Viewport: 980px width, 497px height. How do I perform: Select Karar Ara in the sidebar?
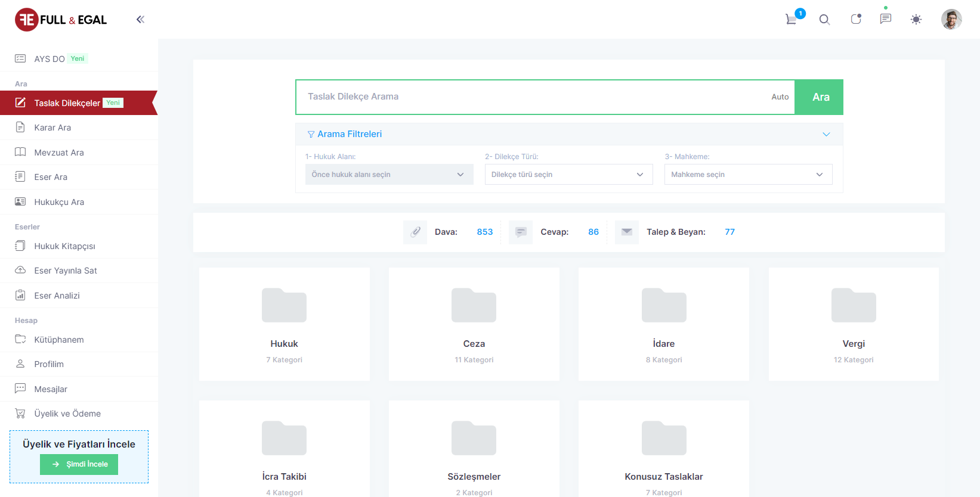click(x=52, y=128)
